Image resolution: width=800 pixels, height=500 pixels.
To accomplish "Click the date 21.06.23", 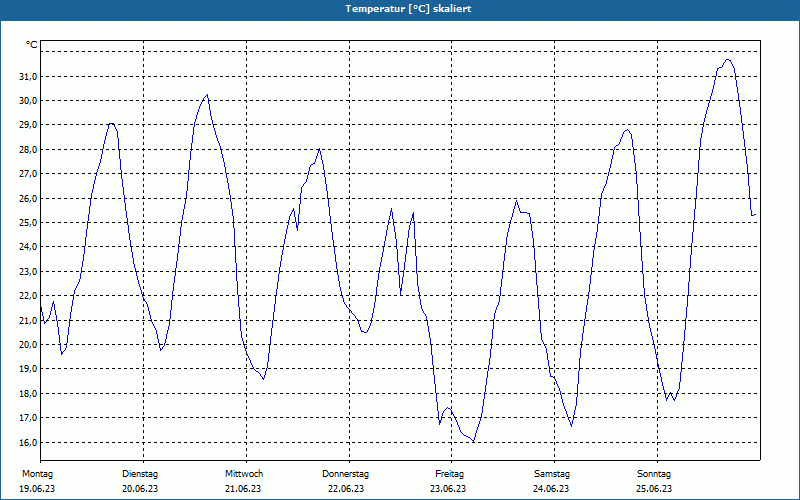I will pos(243,489).
